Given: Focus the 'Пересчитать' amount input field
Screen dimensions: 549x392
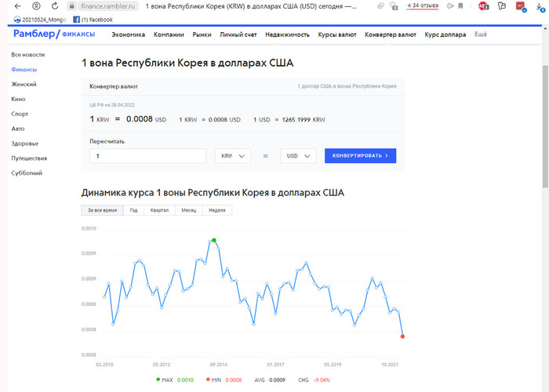Looking at the screenshot, I should [x=147, y=156].
